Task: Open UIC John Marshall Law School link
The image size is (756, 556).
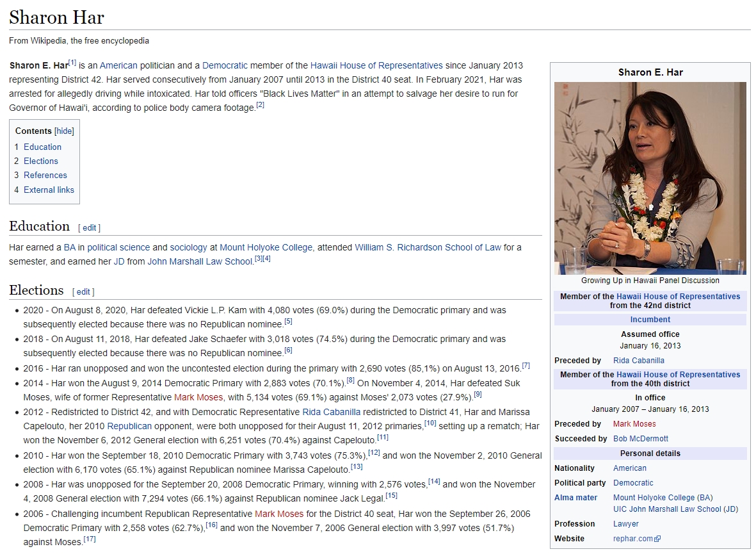Action: [667, 509]
